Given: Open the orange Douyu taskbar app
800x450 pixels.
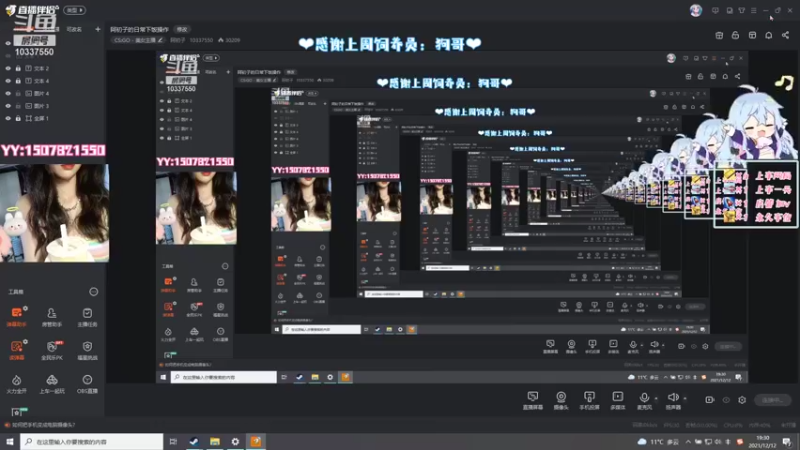Looking at the screenshot, I should (x=256, y=442).
